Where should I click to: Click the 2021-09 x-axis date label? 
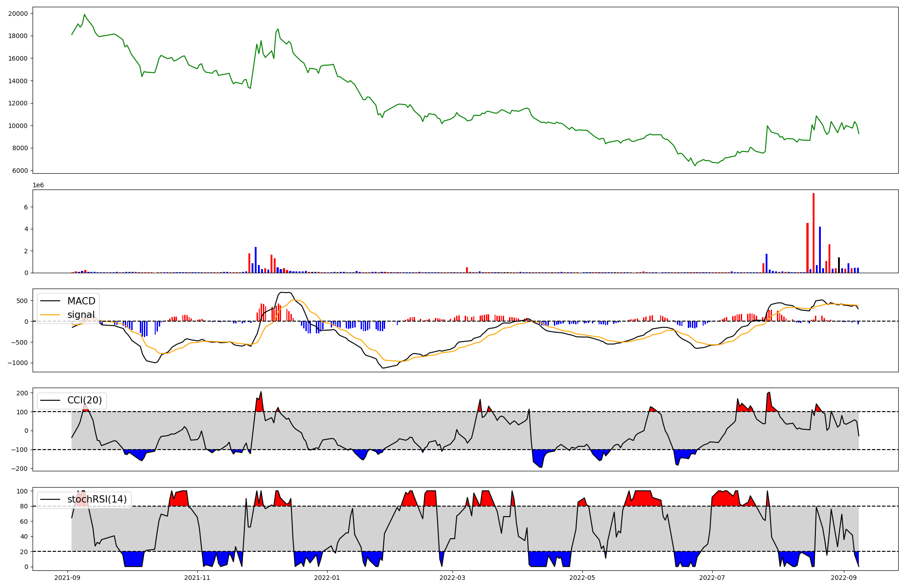[x=67, y=578]
